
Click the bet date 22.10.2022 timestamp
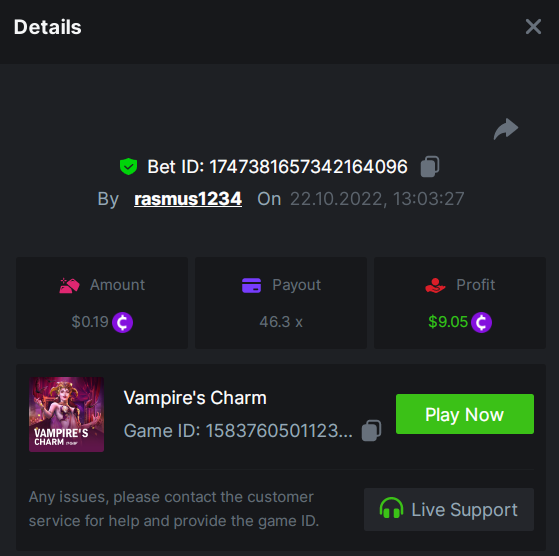click(377, 199)
